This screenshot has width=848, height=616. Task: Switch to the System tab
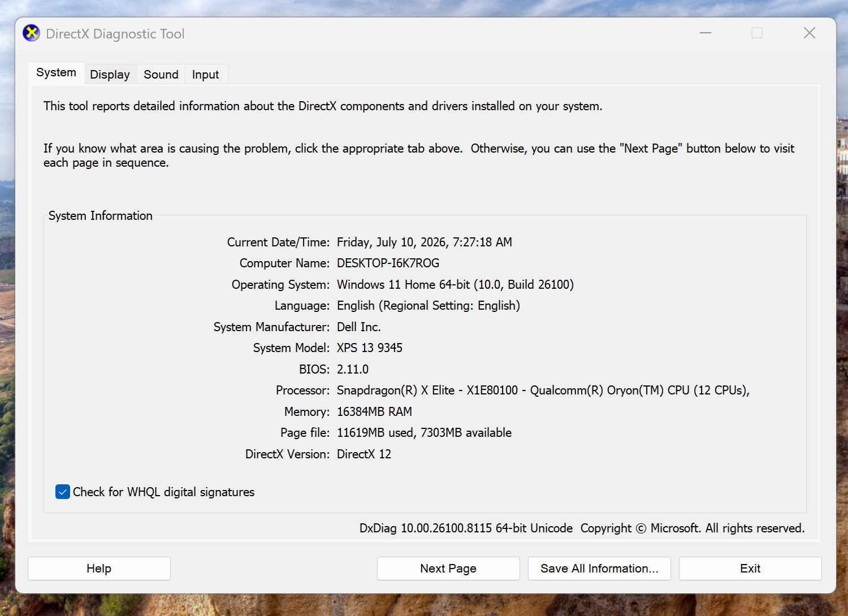coord(57,73)
